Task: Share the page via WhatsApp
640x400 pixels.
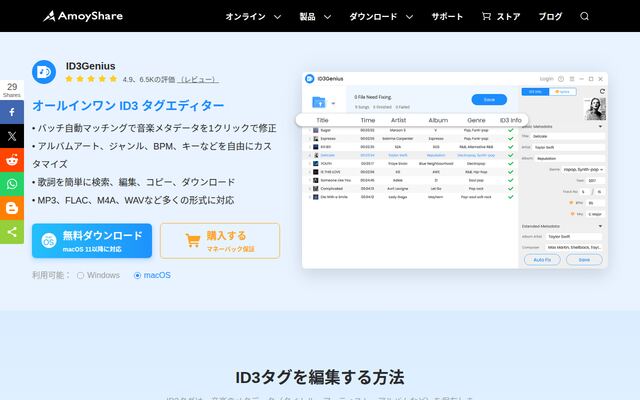Action: point(12,184)
